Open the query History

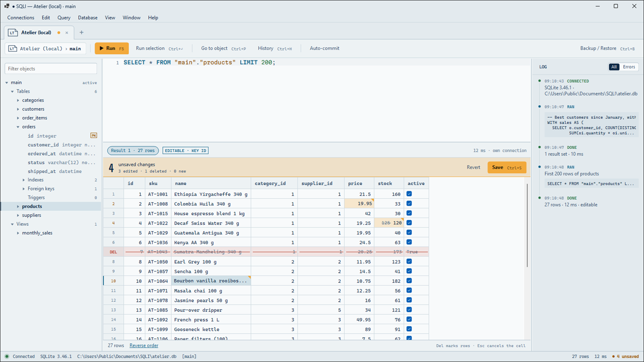click(275, 48)
